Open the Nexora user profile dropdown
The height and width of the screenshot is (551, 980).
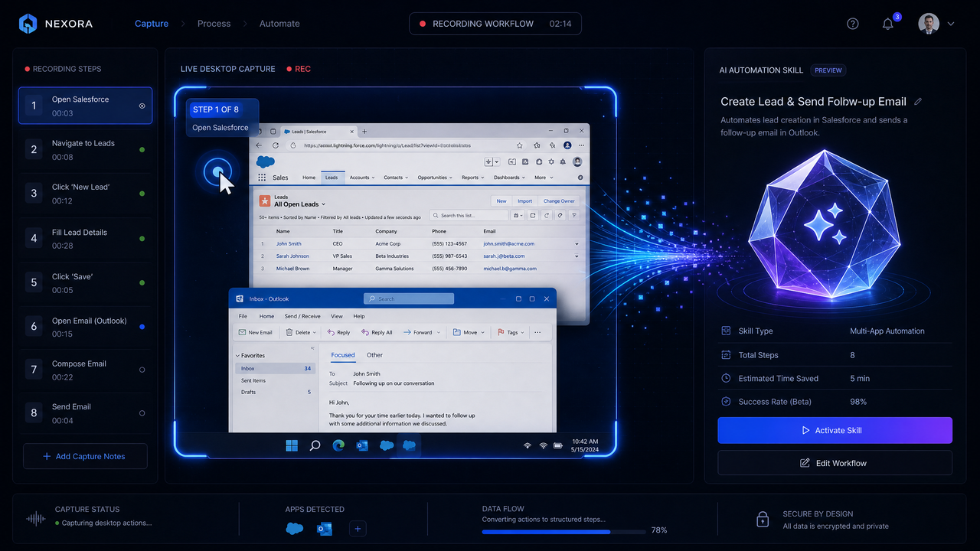click(x=951, y=24)
